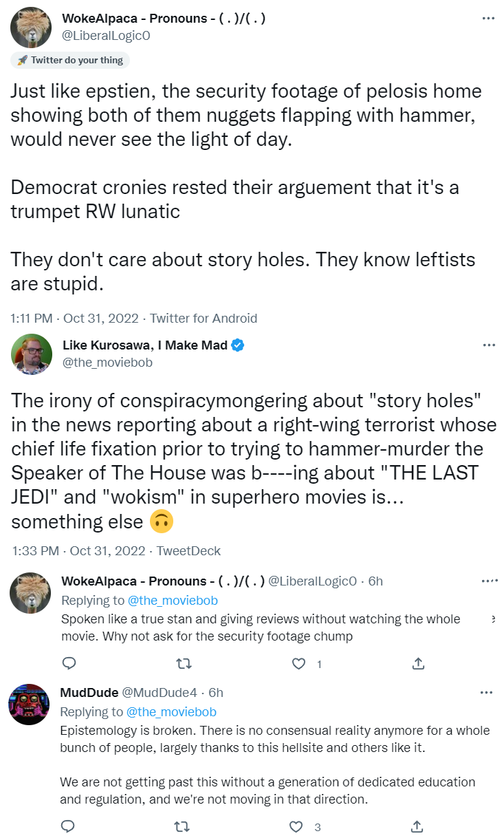This screenshot has height=838, width=504.
Task: Open more options on the_moviebob tweet
Action: [488, 345]
